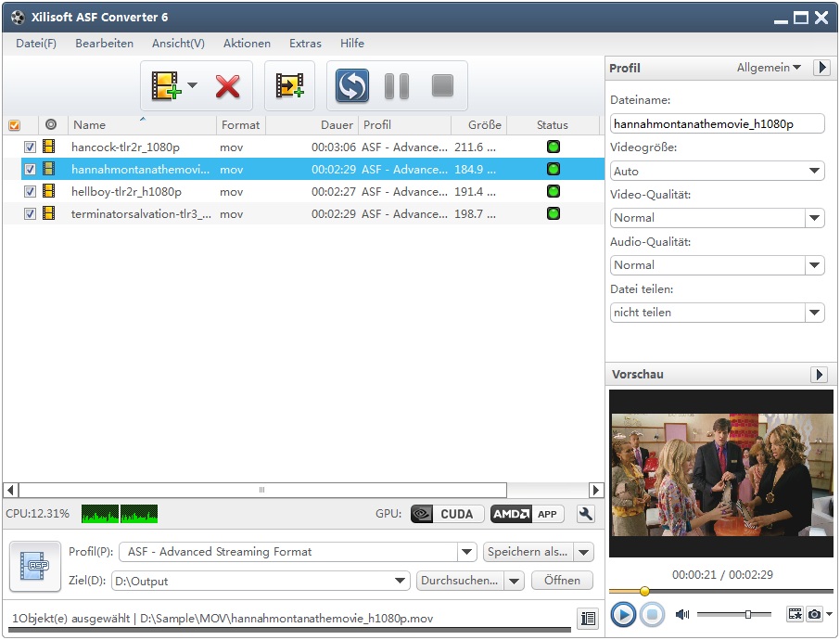Image resolution: width=840 pixels, height=640 pixels.
Task: Click the green status light of terminatorsalvation row
Action: (x=554, y=213)
